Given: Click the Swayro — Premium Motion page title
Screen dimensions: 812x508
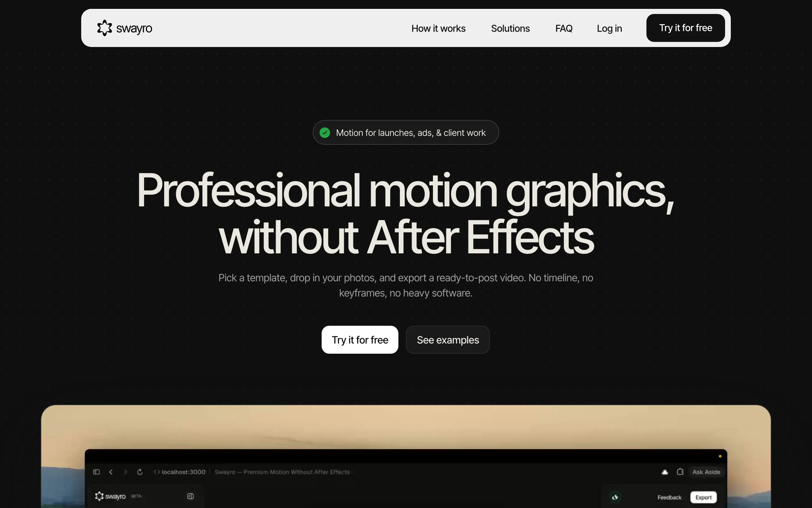Looking at the screenshot, I should click(x=282, y=472).
